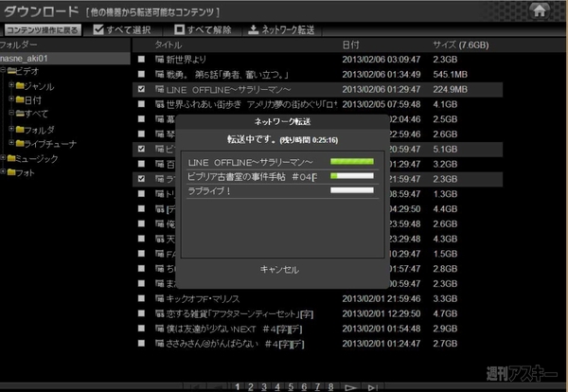Go to page 4
The image size is (568, 392).
coord(277,386)
